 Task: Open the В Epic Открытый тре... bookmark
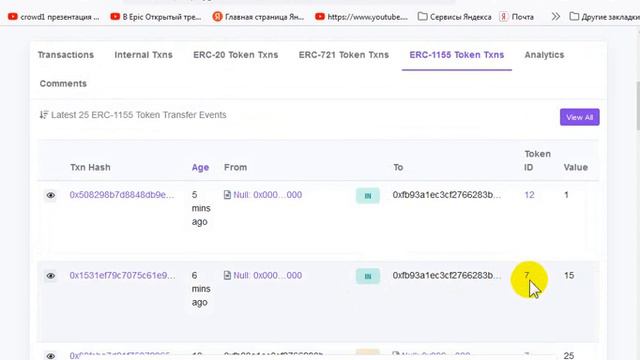(x=156, y=17)
